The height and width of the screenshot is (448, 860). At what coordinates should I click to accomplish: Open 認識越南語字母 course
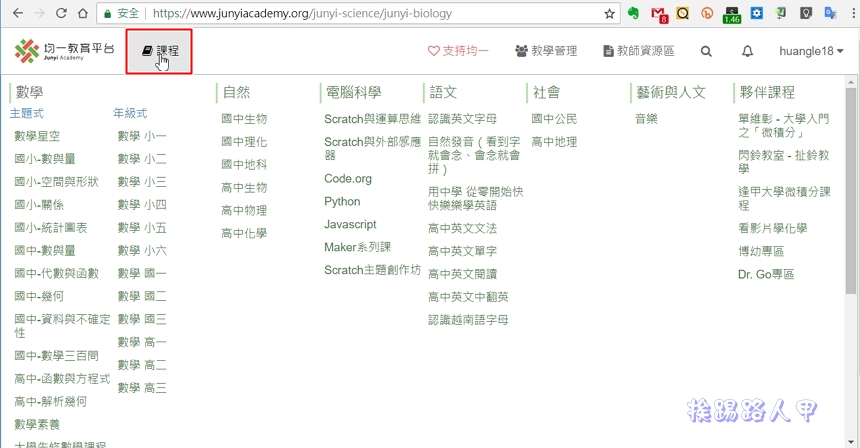pyautogui.click(x=468, y=320)
